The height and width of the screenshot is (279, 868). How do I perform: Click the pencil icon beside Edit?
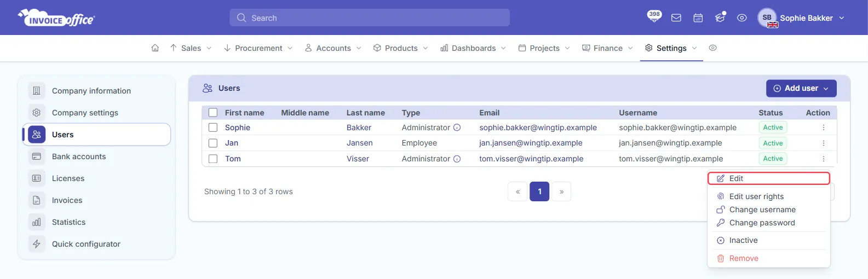point(721,178)
